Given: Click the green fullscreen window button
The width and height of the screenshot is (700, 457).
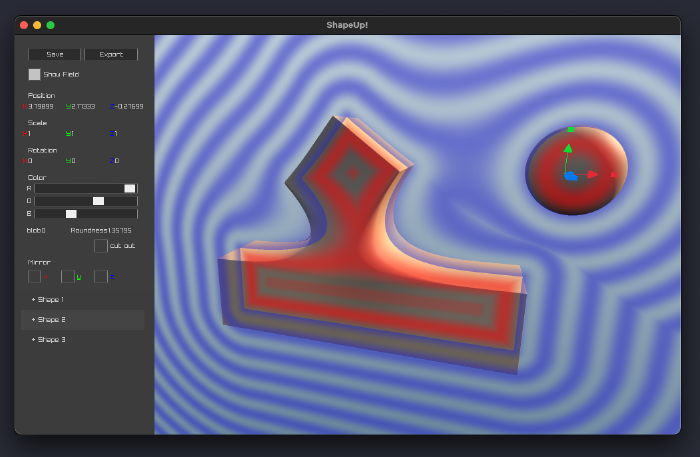Looking at the screenshot, I should click(x=50, y=25).
